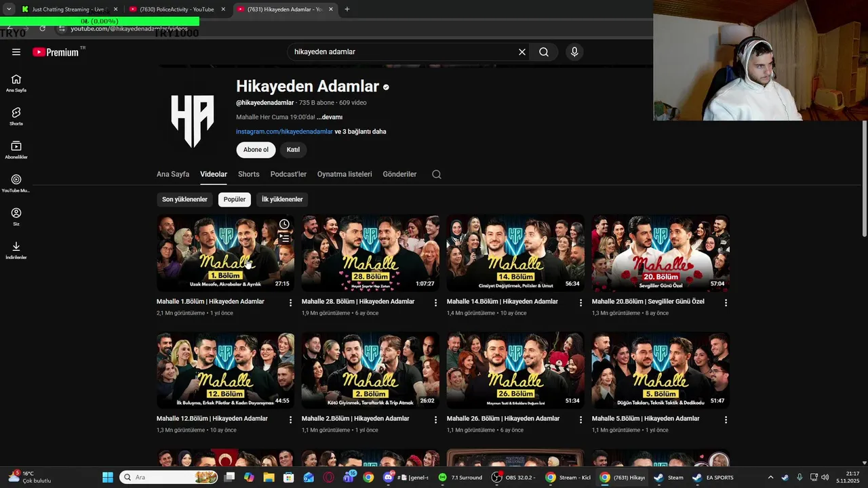Open Shorts in the left sidebar

tap(16, 117)
